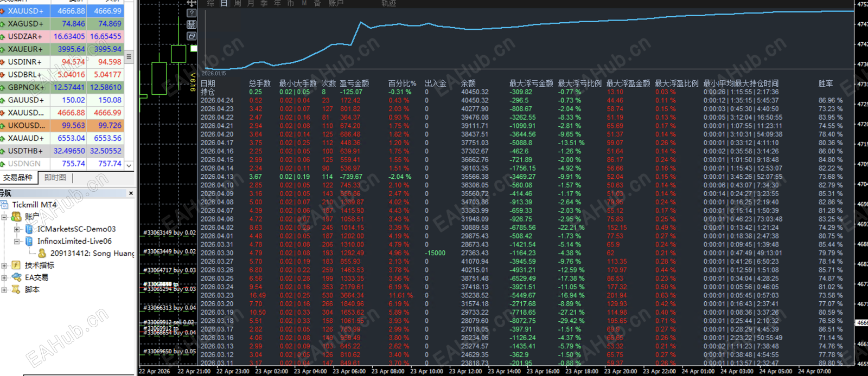The height and width of the screenshot is (376, 868).
Task: Click the 账户 accounts group icon
Action: point(17,217)
